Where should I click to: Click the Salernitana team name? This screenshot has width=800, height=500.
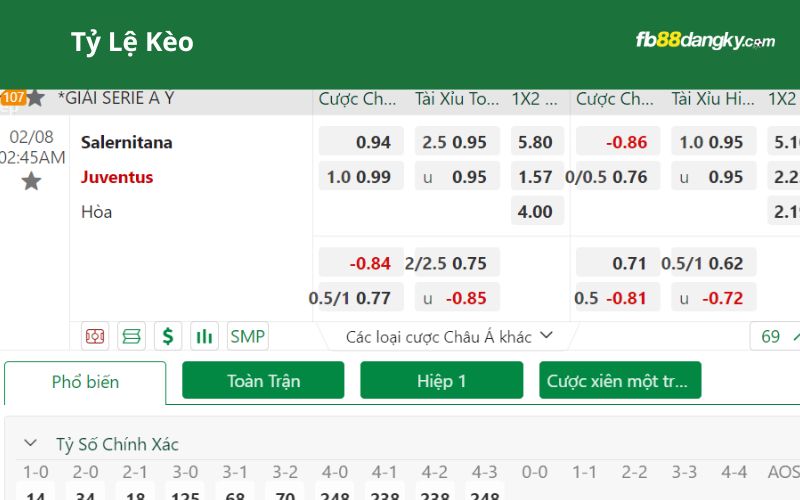(x=127, y=142)
